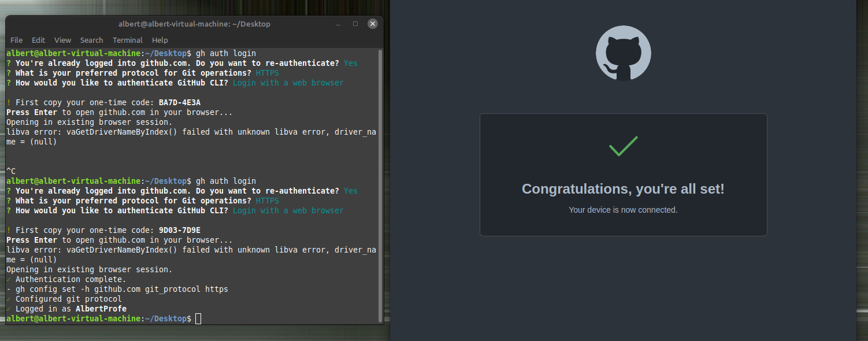Maximize the terminal window
Image resolution: width=868 pixels, height=341 pixels.
point(355,24)
